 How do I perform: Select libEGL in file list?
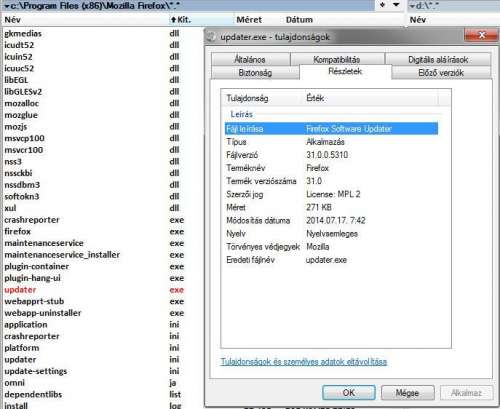(16, 80)
